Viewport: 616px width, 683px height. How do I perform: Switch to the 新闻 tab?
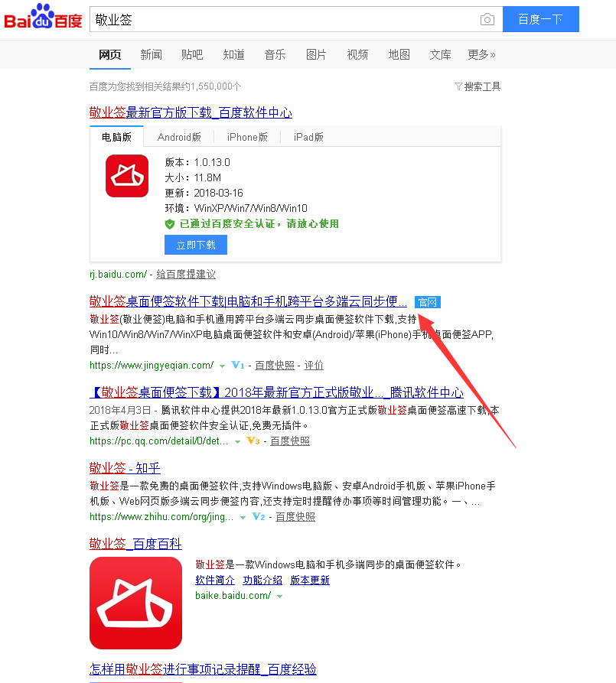coord(152,54)
